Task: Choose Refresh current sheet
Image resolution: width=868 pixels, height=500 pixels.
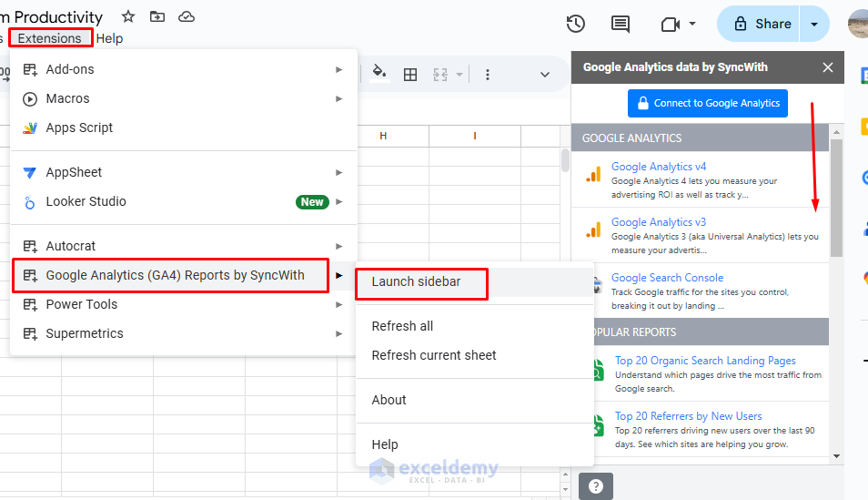Action: coord(475,355)
